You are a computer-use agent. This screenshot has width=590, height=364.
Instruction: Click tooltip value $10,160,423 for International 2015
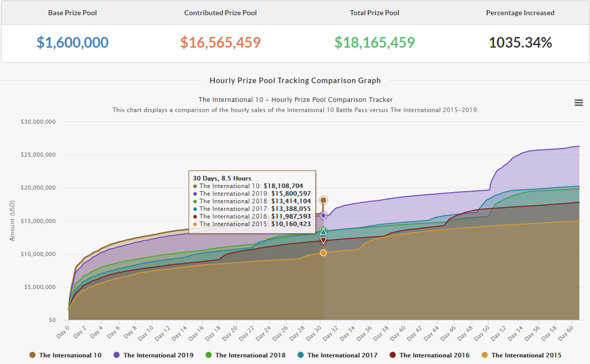(291, 224)
